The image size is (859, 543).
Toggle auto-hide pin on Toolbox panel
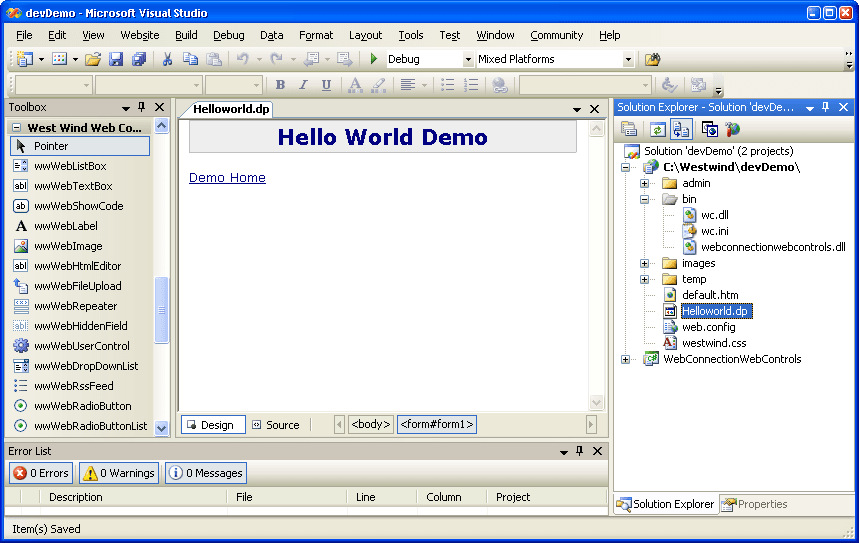pyautogui.click(x=141, y=107)
